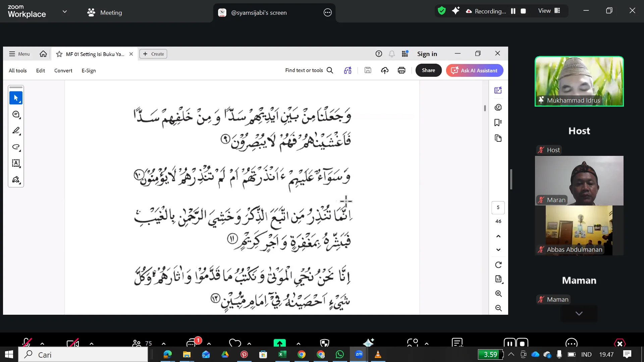Select the highlighter pen tool
The image size is (644, 362).
16,131
